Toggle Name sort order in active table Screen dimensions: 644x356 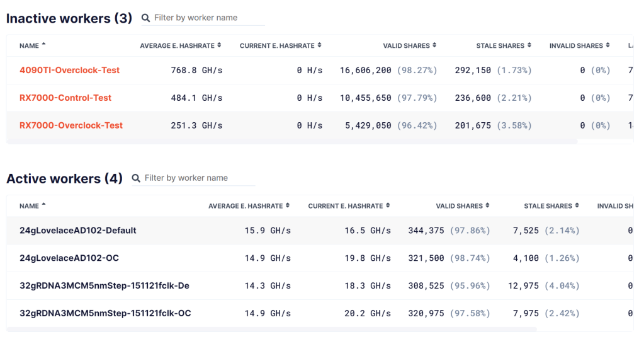[x=33, y=206]
